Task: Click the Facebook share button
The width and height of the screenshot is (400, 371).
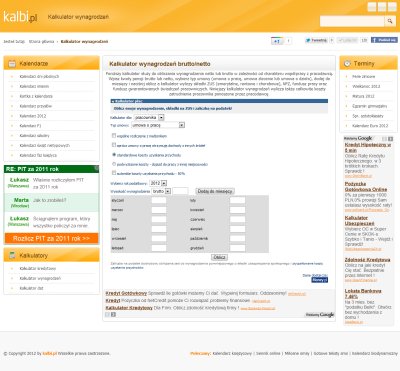Action: click(x=384, y=40)
